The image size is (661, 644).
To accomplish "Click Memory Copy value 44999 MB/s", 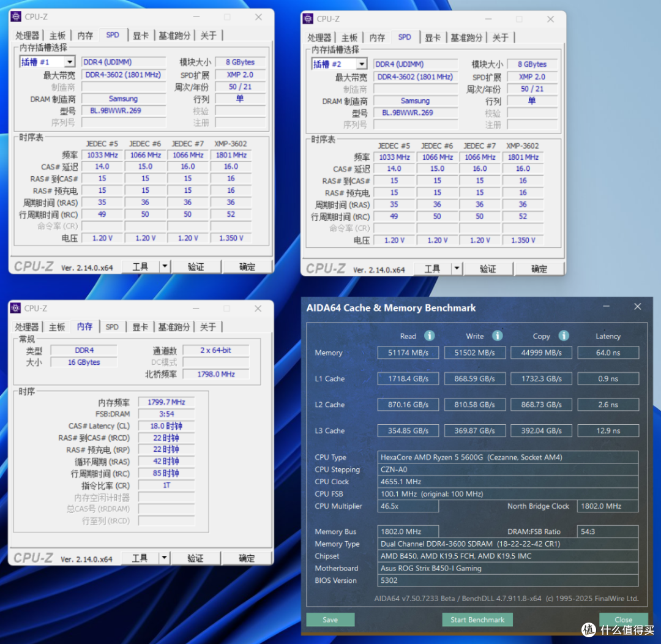I will click(541, 353).
